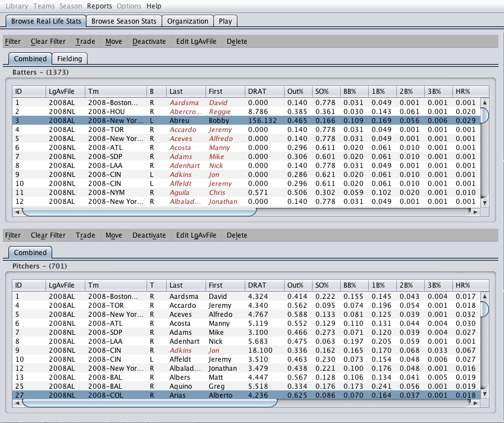This screenshot has height=423, width=504.
Task: Click the Batters vertical scrollbar down arrow
Action: [485, 203]
